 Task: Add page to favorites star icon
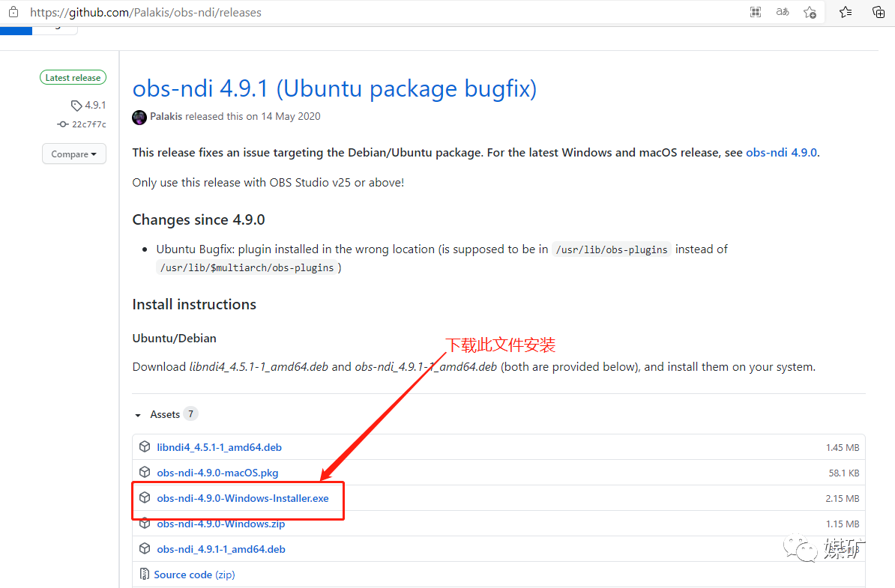pyautogui.click(x=810, y=13)
